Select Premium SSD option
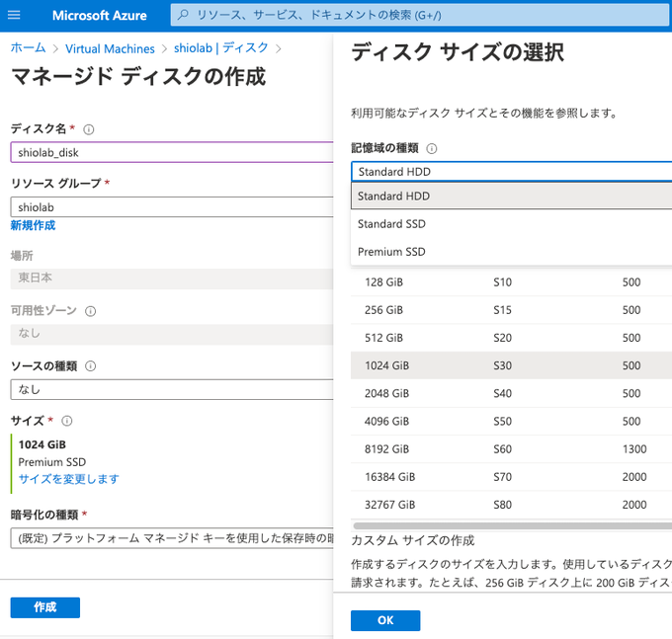The image size is (672, 639). click(511, 252)
